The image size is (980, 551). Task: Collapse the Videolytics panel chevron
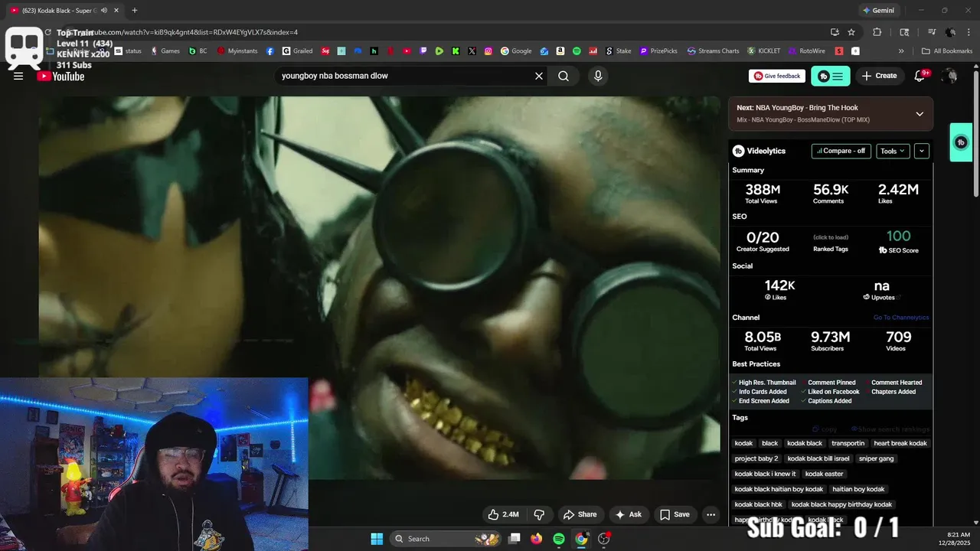coord(922,151)
